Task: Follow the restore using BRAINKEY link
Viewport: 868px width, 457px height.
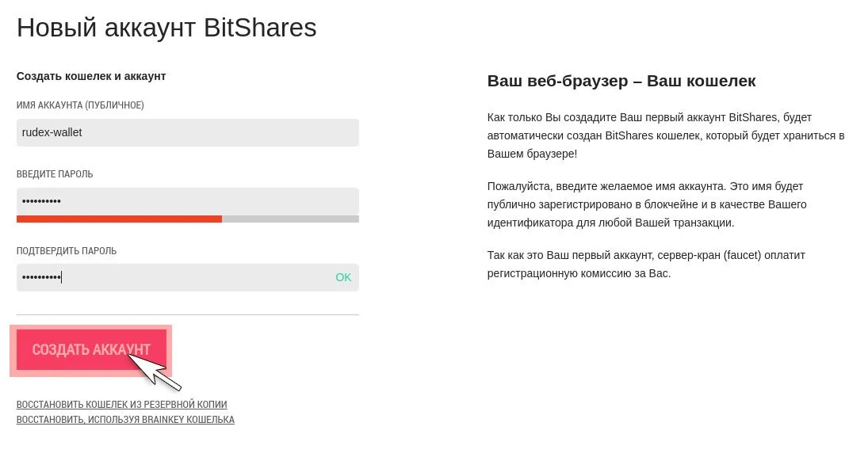Action: (125, 420)
